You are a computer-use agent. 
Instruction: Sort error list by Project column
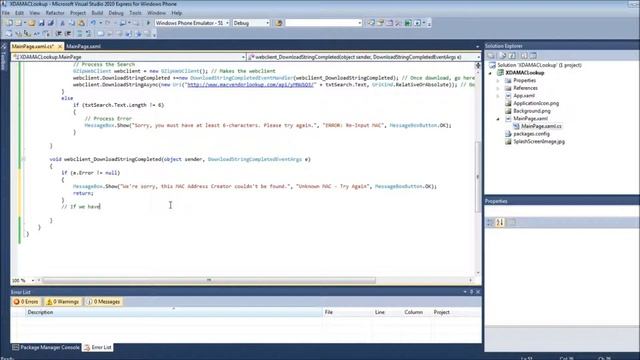[x=456, y=312]
